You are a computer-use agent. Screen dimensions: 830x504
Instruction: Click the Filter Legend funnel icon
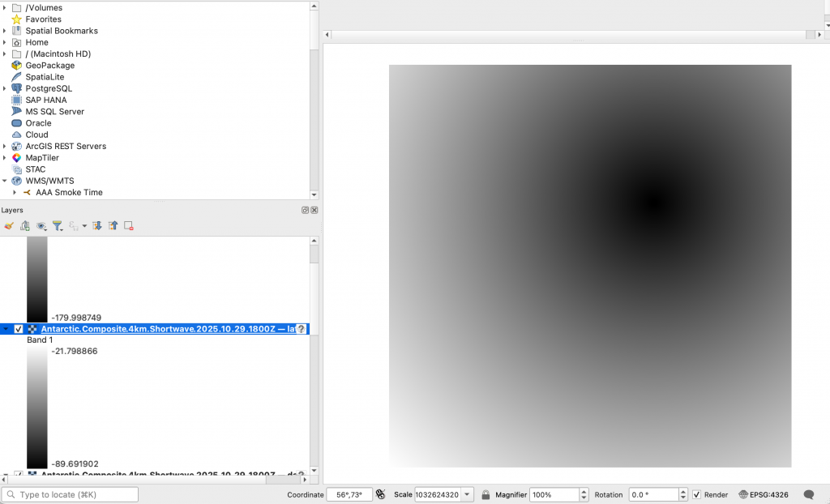tap(58, 226)
